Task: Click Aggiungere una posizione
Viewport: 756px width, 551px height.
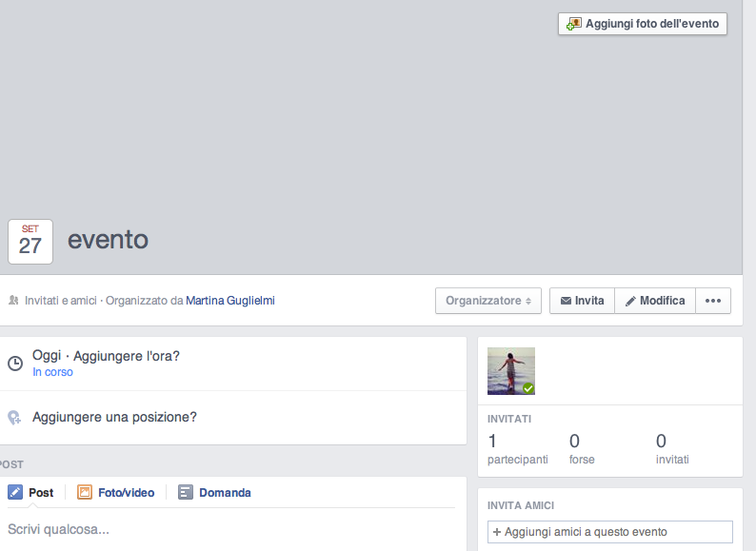Action: 114,417
